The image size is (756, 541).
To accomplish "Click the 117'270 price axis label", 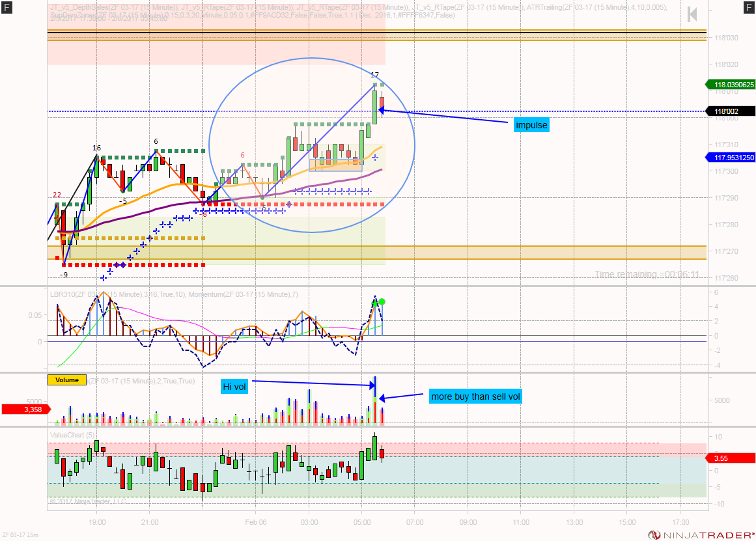I will coord(726,251).
